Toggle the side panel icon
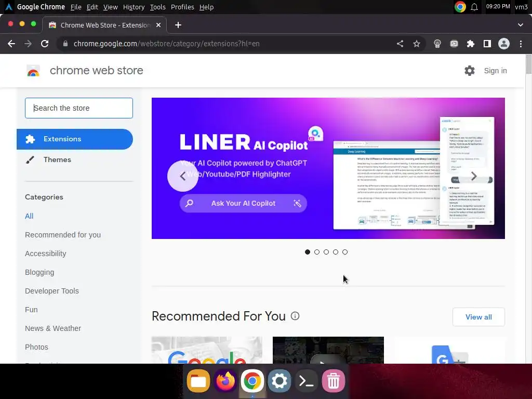532x399 pixels. pyautogui.click(x=487, y=44)
